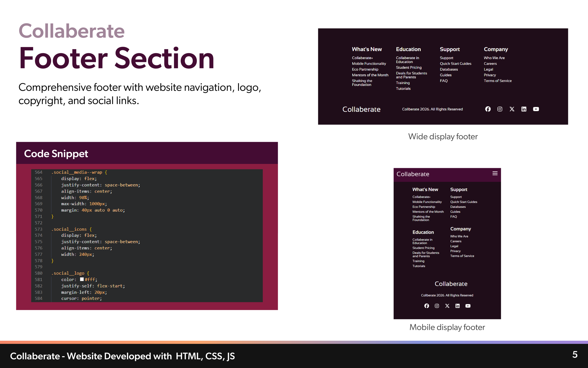Image resolution: width=588 pixels, height=368 pixels.
Task: Open Deals for Students and Parents wide footer
Action: coord(411,75)
